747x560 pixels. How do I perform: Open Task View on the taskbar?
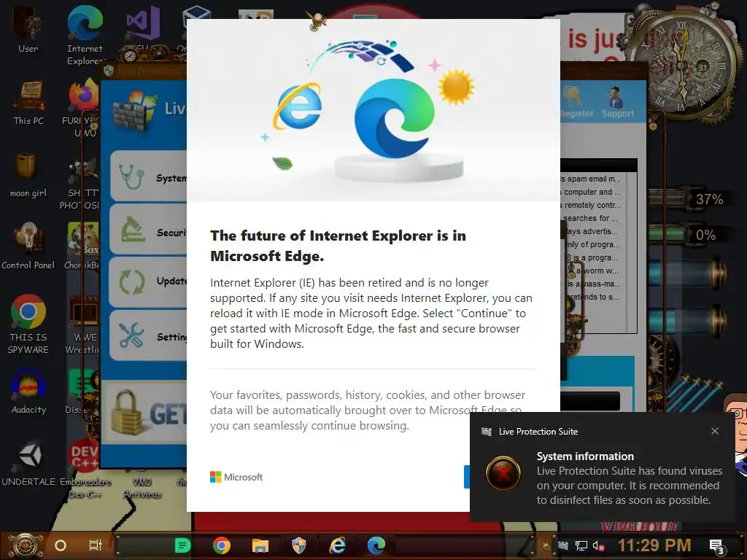click(x=96, y=545)
